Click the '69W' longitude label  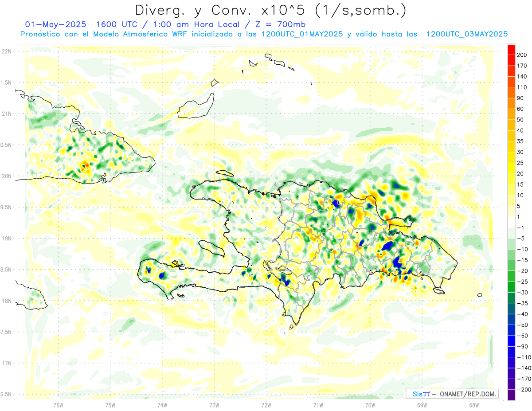[x=422, y=405]
